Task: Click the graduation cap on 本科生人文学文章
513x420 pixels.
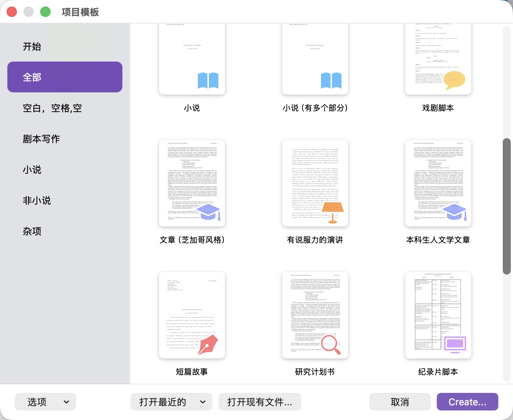Action: click(455, 213)
